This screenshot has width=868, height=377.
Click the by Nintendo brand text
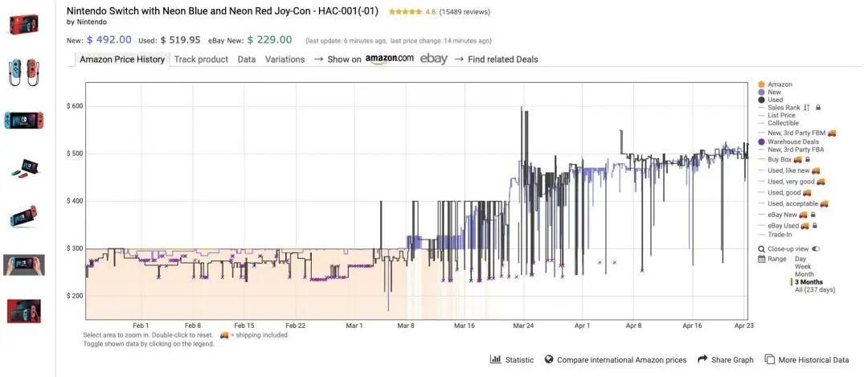(x=86, y=23)
